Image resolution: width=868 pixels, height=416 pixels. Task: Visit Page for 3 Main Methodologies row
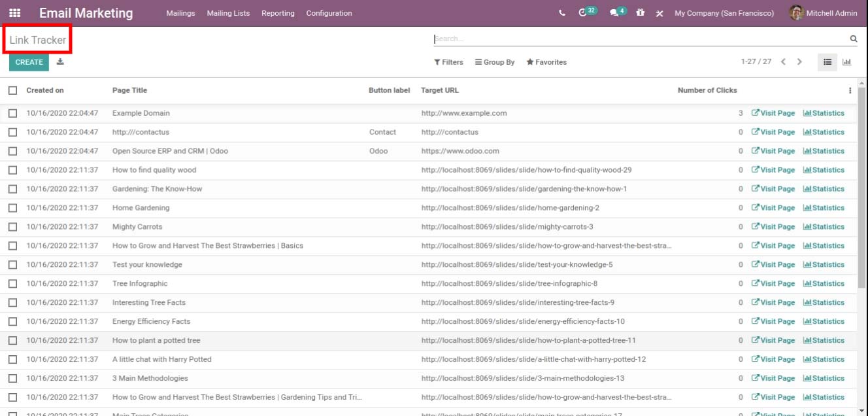tap(773, 379)
